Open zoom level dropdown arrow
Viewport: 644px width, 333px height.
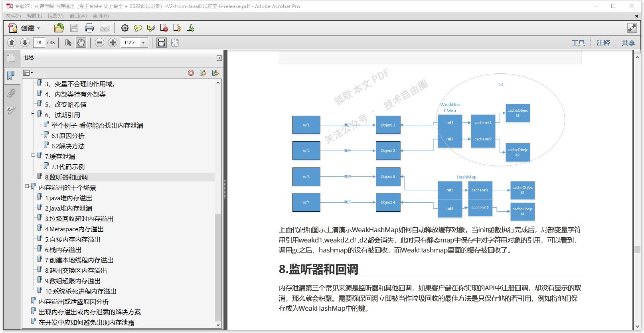[144, 42]
